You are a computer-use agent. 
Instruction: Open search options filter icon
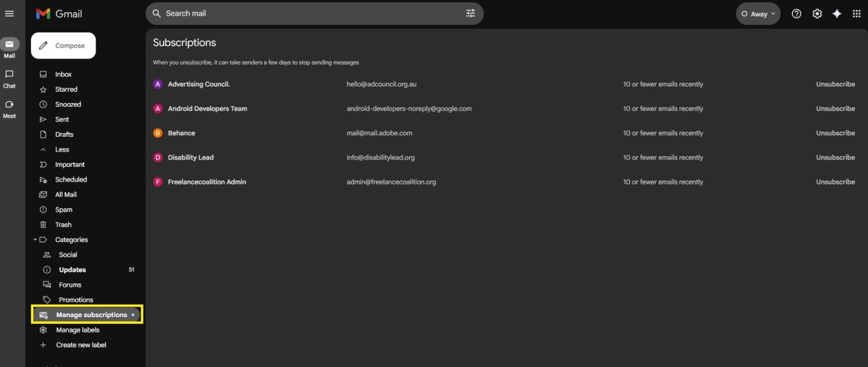click(470, 12)
